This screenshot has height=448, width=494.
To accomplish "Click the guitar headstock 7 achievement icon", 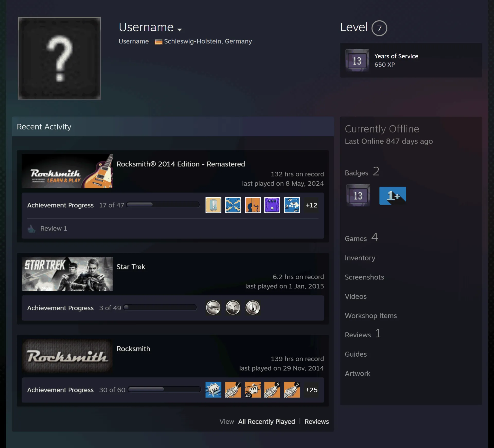I will [x=233, y=390].
